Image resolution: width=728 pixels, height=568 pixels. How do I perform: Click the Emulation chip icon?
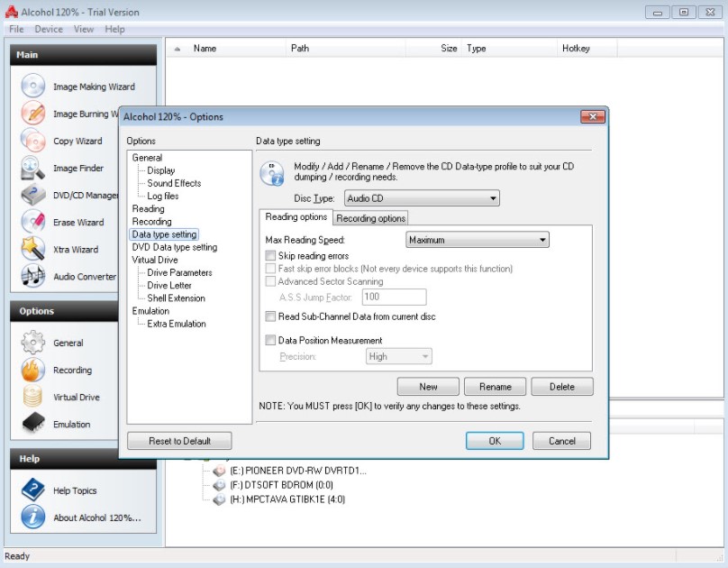[33, 424]
